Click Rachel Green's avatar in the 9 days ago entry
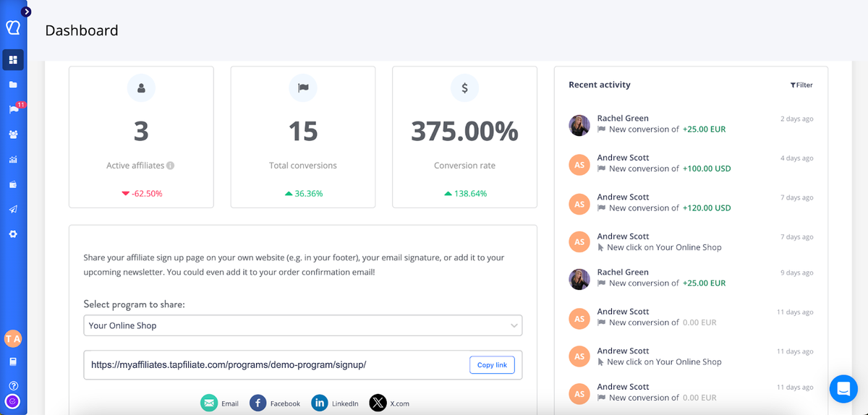868x415 pixels. pos(579,279)
